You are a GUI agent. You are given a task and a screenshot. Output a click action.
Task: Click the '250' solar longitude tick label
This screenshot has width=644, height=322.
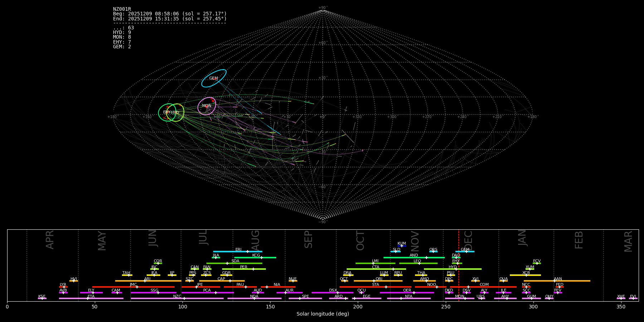[x=445, y=307]
